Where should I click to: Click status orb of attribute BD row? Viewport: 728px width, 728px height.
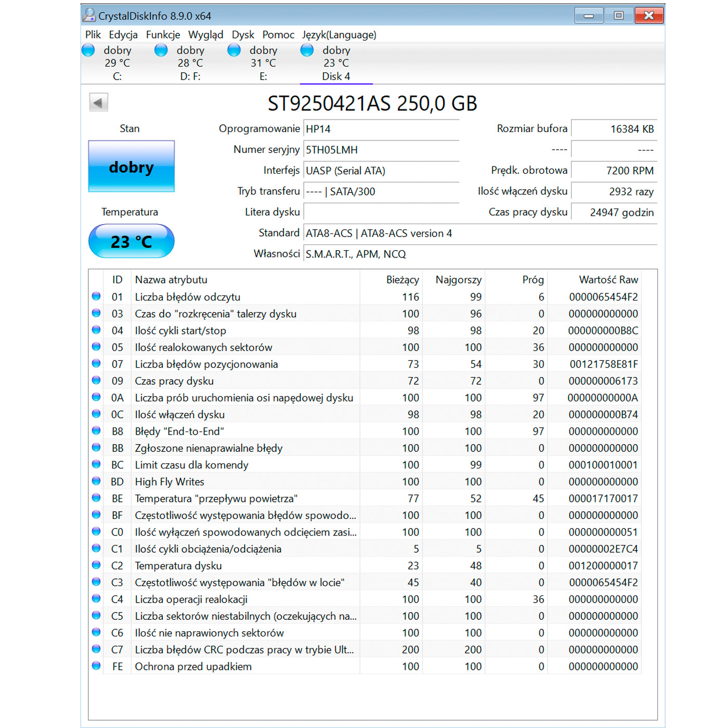tap(96, 481)
